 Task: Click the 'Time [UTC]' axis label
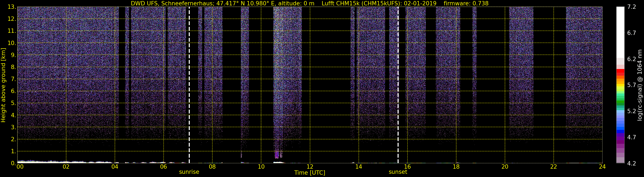click(309, 173)
